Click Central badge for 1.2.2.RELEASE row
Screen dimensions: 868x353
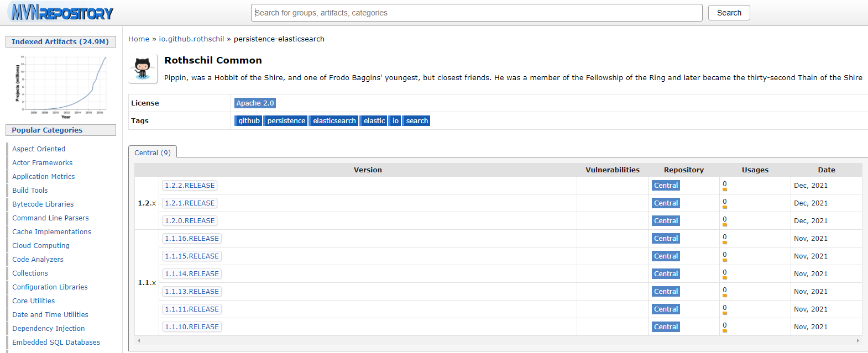pyautogui.click(x=666, y=186)
